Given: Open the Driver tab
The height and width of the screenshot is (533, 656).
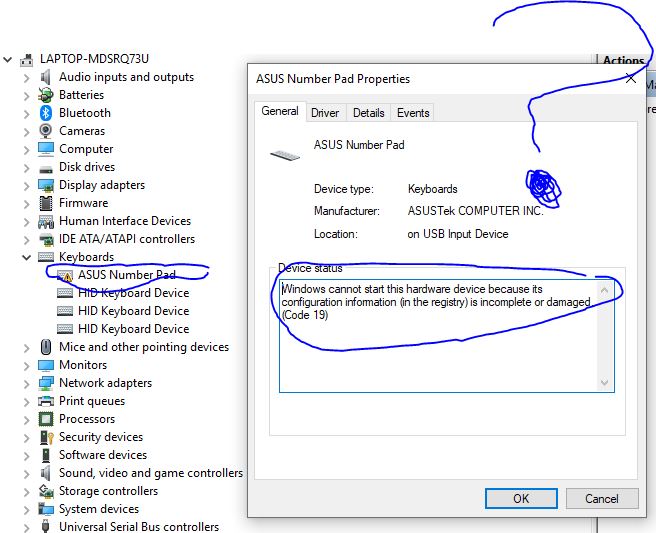Looking at the screenshot, I should (325, 113).
